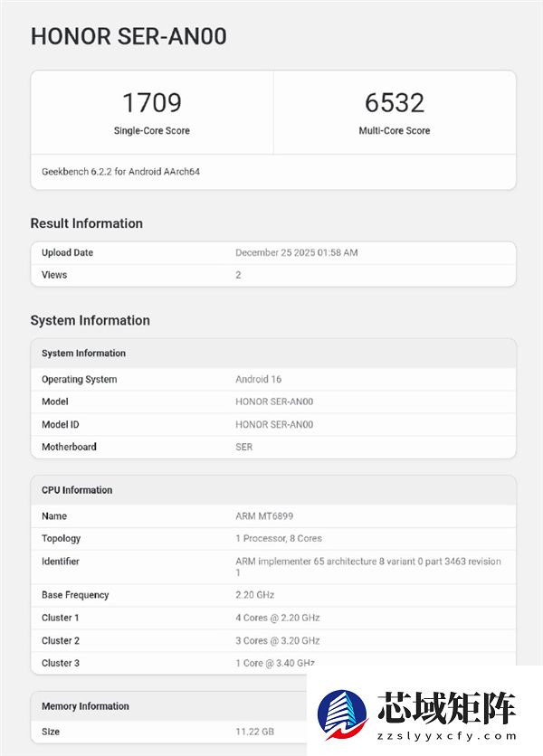Viewport: 543px width, 756px height.
Task: Select the memory Size value 11.22 GB
Action: 254,731
